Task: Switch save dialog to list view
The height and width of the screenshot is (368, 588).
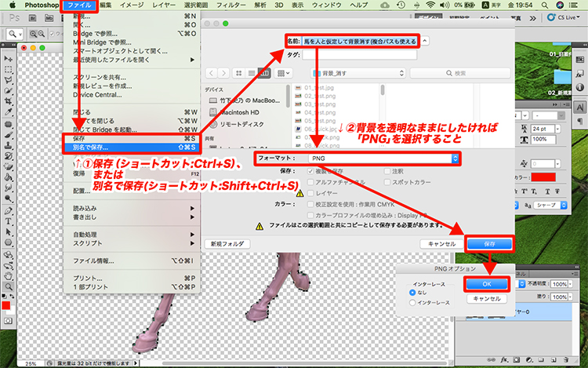Action: [x=252, y=73]
